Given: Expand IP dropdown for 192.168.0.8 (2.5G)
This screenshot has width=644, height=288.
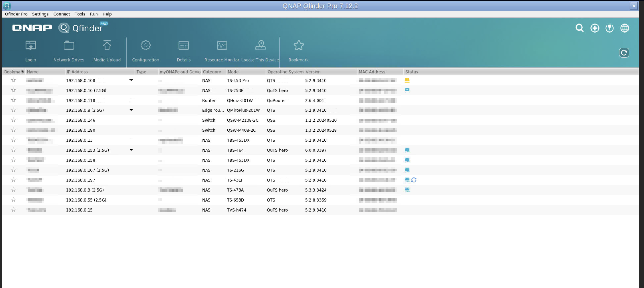Looking at the screenshot, I should point(131,110).
